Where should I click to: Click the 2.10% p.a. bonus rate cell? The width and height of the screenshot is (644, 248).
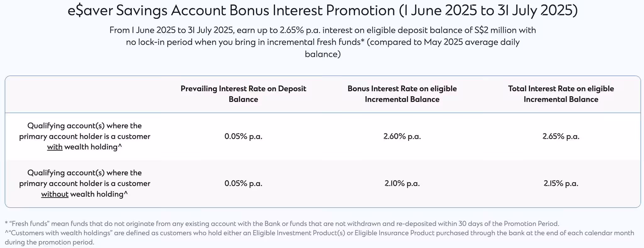(402, 183)
